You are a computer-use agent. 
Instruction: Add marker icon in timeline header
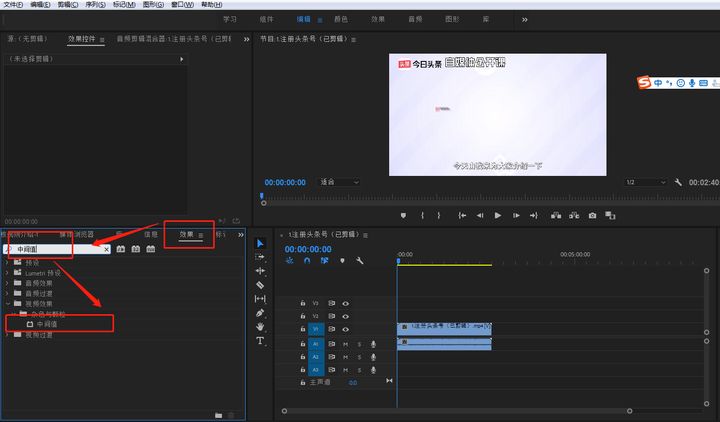(342, 260)
